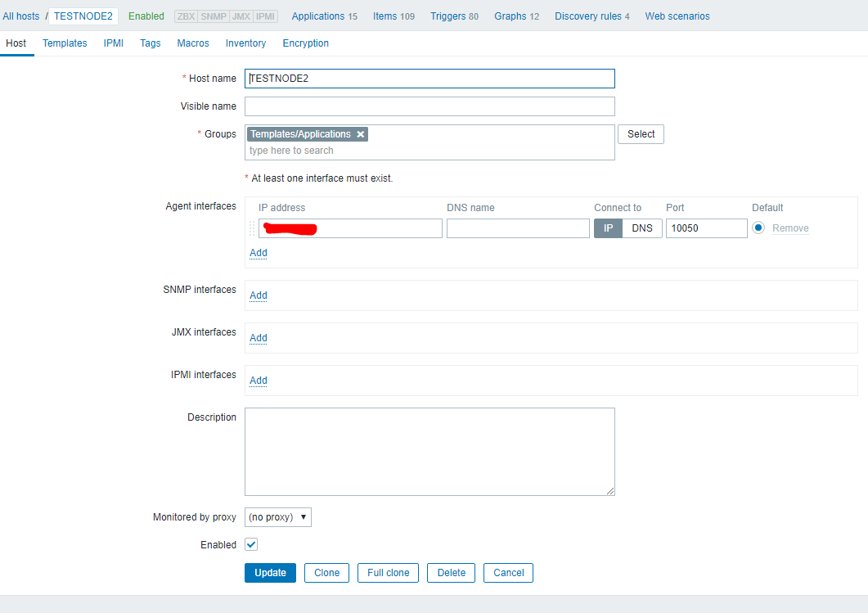Click the SNMP availability indicator
868x613 pixels.
[x=213, y=16]
